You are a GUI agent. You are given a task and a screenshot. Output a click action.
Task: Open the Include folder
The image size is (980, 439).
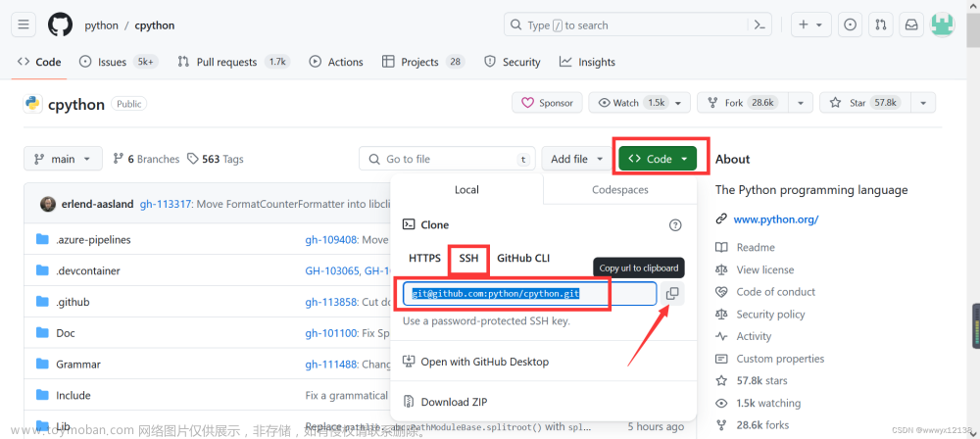pos(73,395)
